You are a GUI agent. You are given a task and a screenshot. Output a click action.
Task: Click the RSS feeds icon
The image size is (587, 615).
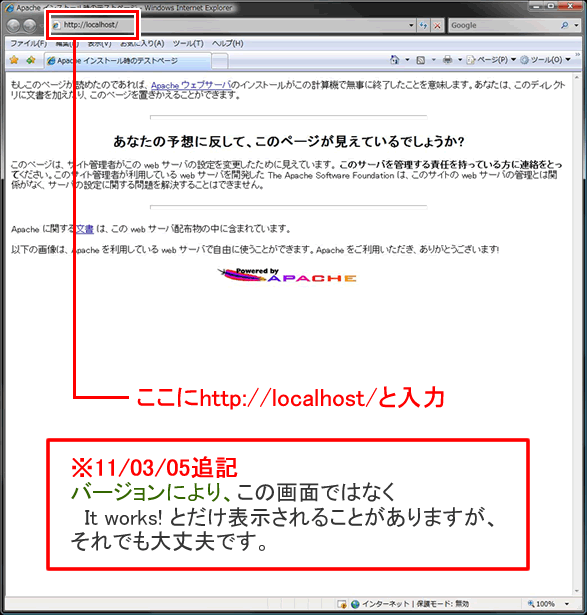421,60
